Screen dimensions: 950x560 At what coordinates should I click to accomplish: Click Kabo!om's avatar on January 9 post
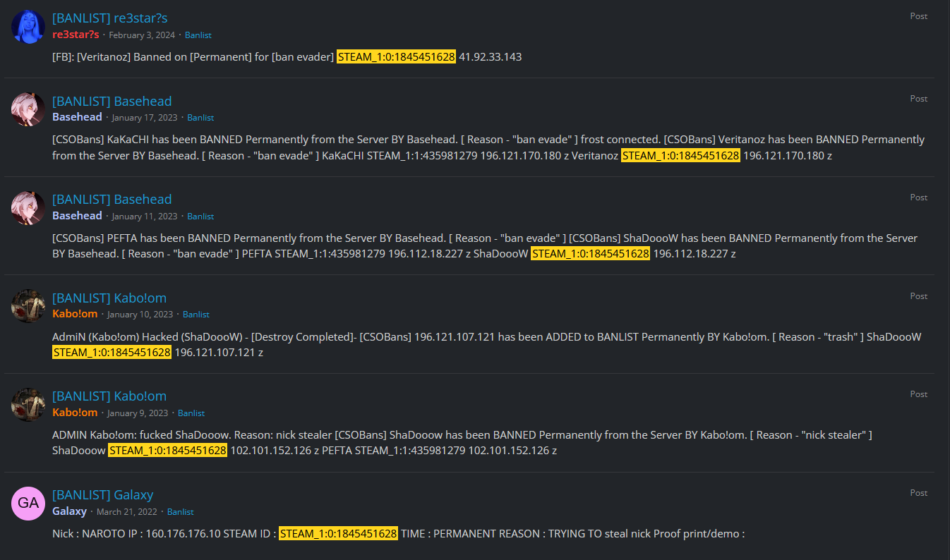click(x=28, y=405)
